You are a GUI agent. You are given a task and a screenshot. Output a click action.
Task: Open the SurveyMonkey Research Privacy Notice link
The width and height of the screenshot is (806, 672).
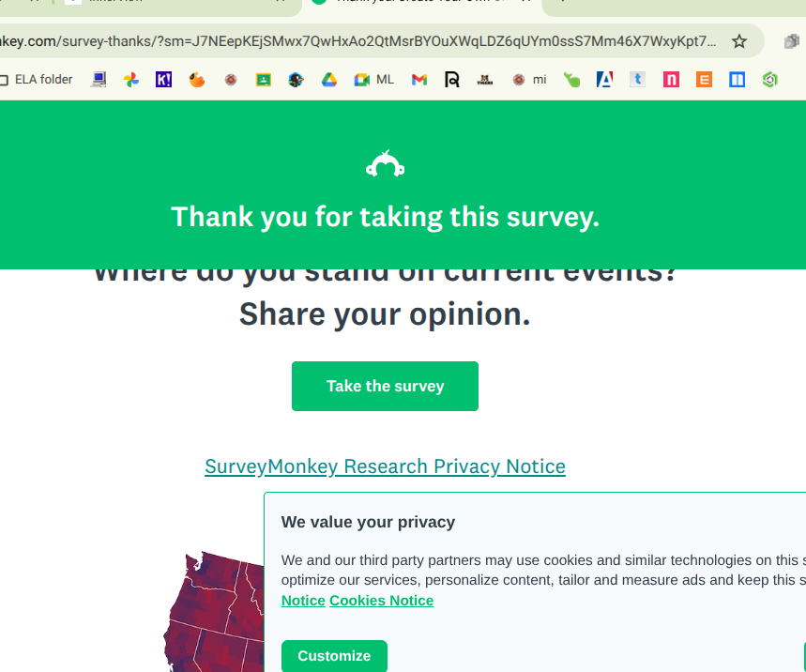(x=385, y=466)
